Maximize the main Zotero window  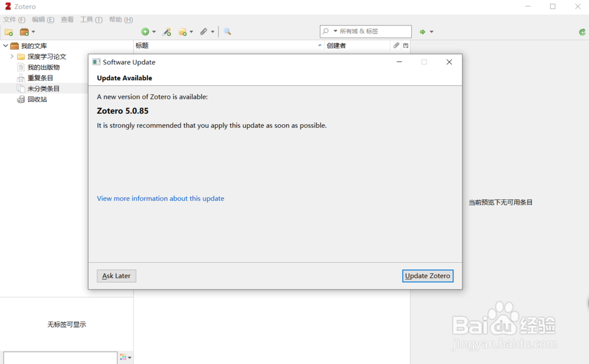click(552, 6)
